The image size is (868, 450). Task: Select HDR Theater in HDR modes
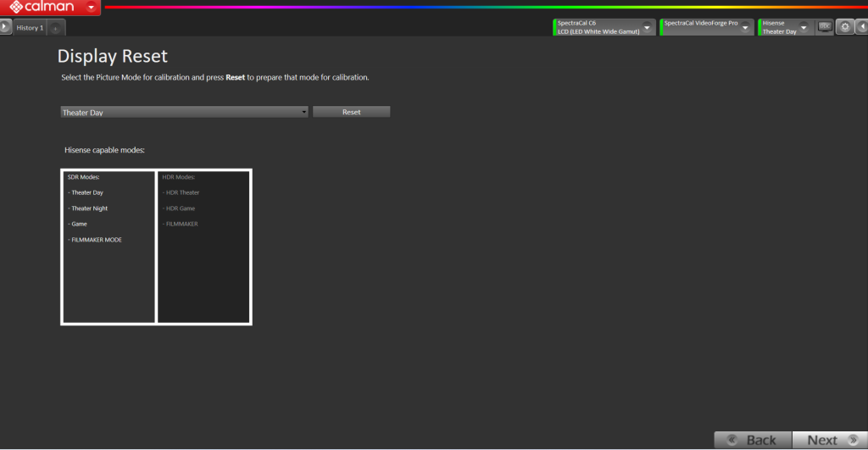click(x=182, y=192)
